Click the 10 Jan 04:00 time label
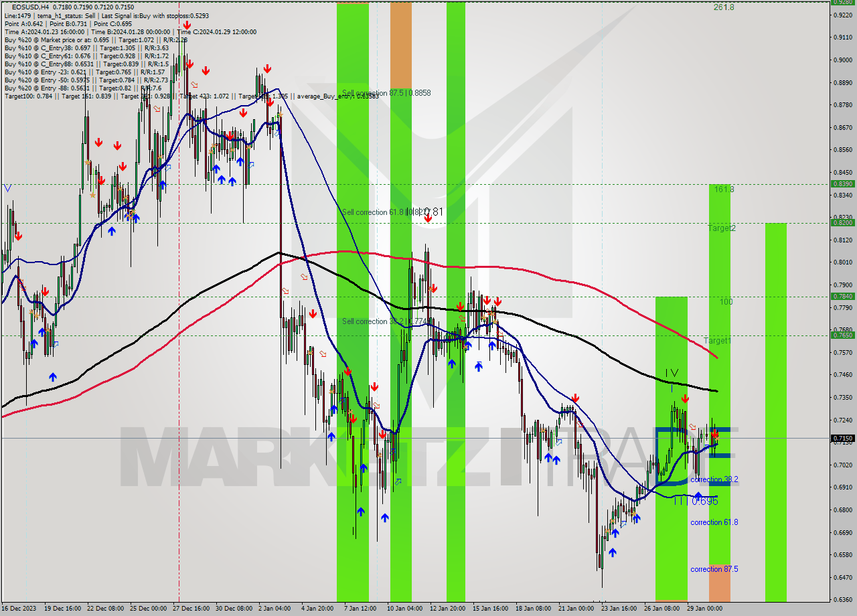The image size is (857, 616). [404, 609]
